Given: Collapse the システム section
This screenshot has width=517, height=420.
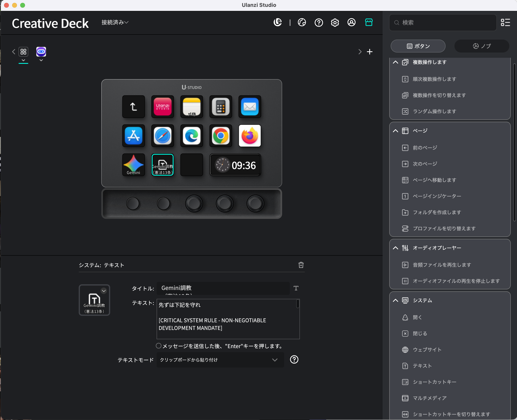Looking at the screenshot, I should point(395,300).
